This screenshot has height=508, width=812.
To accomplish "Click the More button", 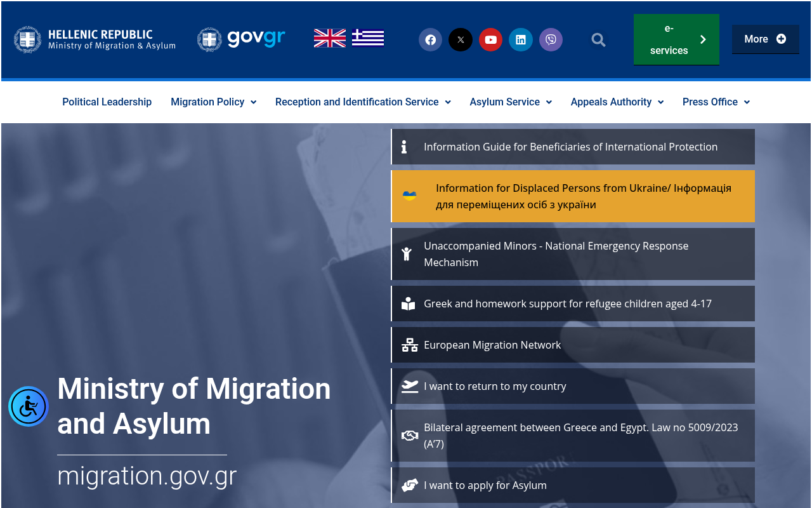I will (x=765, y=39).
